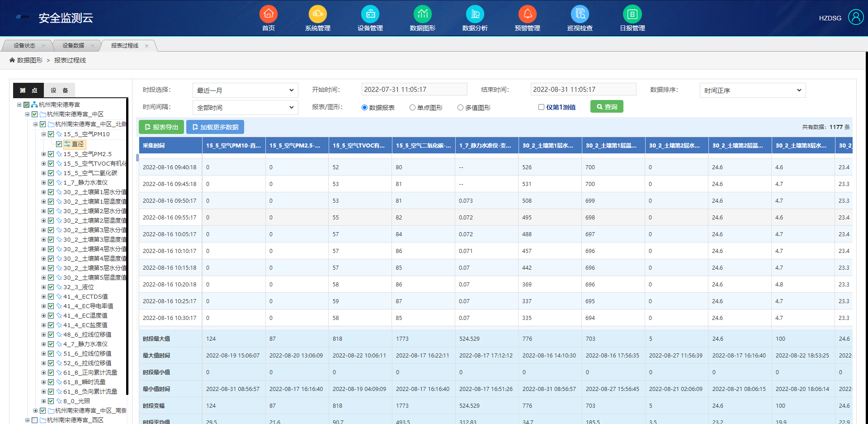Switch to the 设备数据 tab
Screen dimensions: 868x424
pos(73,46)
